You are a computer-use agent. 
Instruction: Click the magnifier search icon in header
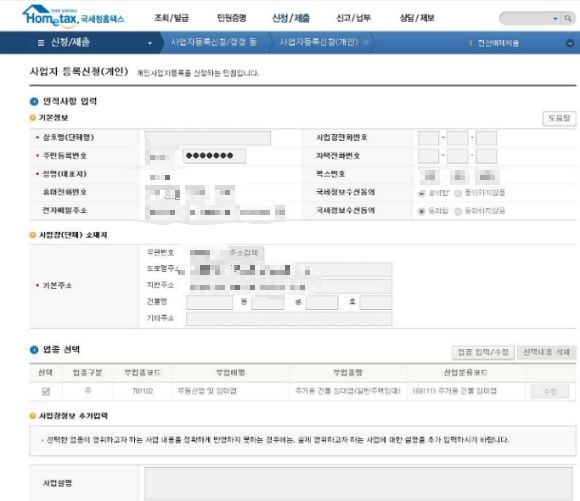coord(567,18)
